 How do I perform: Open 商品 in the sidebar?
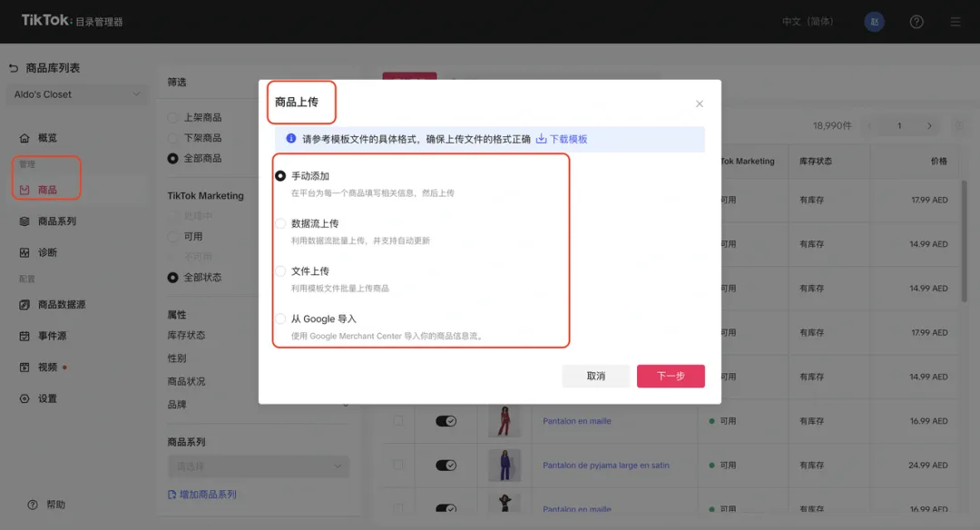47,190
